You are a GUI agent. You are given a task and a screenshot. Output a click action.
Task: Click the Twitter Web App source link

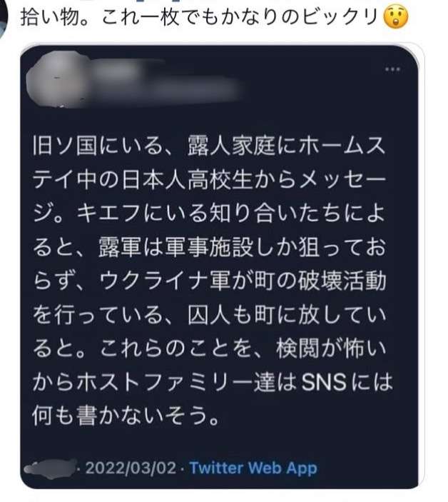pyautogui.click(x=253, y=468)
